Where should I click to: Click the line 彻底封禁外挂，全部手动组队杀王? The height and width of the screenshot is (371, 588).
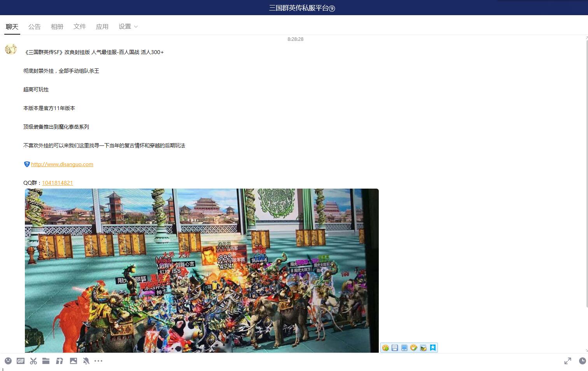[x=61, y=71]
